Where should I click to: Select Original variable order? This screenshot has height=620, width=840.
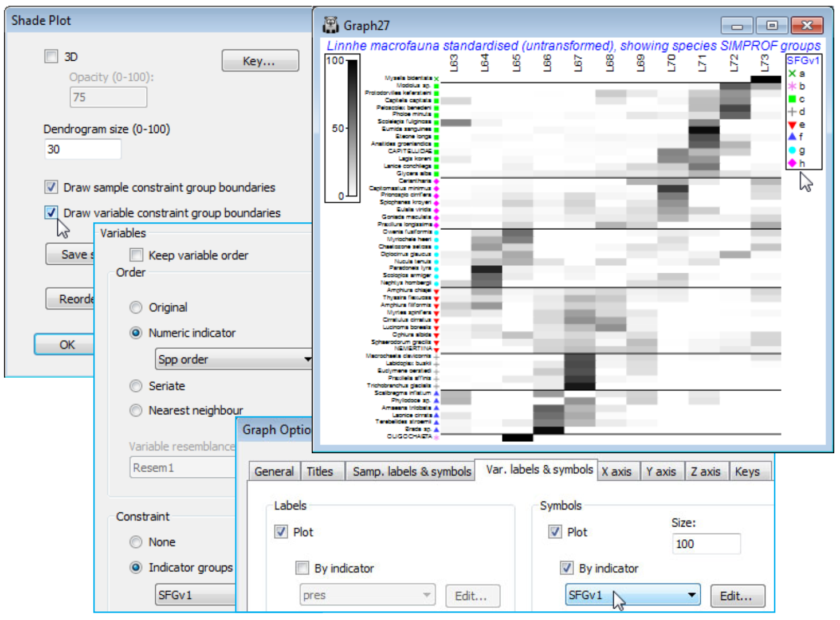click(x=136, y=307)
